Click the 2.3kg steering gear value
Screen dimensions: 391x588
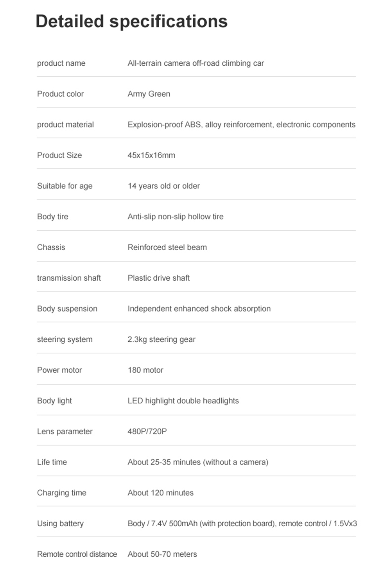point(161,339)
